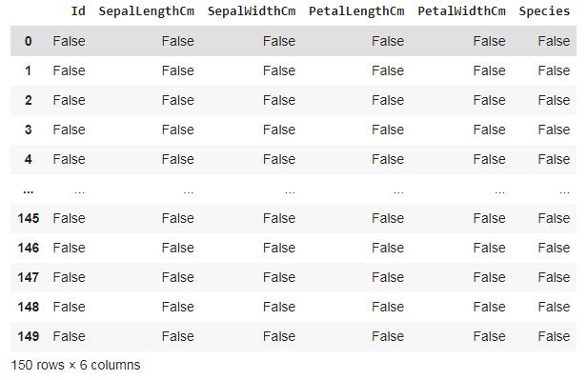Click row index 0
Image resolution: width=588 pixels, height=380 pixels.
[29, 41]
